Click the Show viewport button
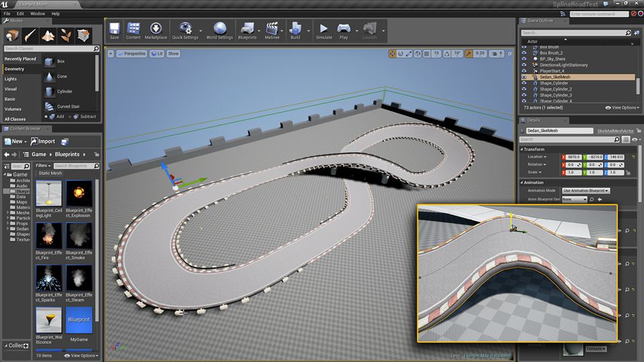Image resolution: width=644 pixels, height=362 pixels. 173,54
